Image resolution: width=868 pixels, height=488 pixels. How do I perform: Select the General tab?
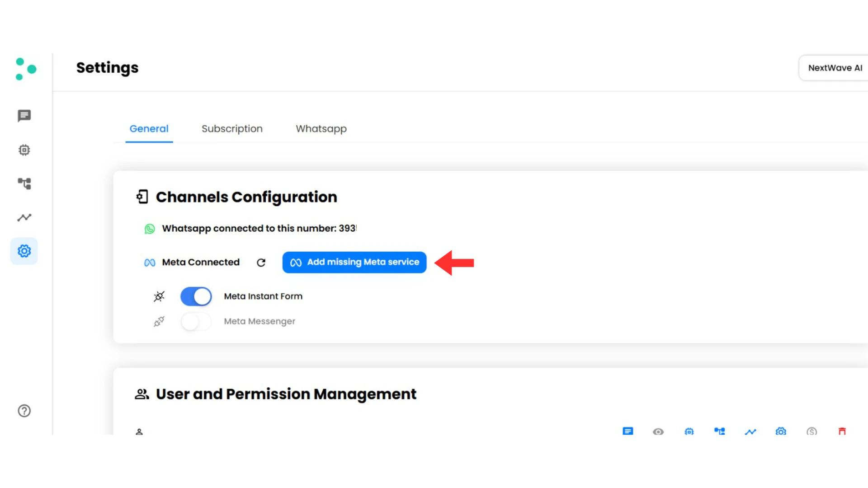149,129
